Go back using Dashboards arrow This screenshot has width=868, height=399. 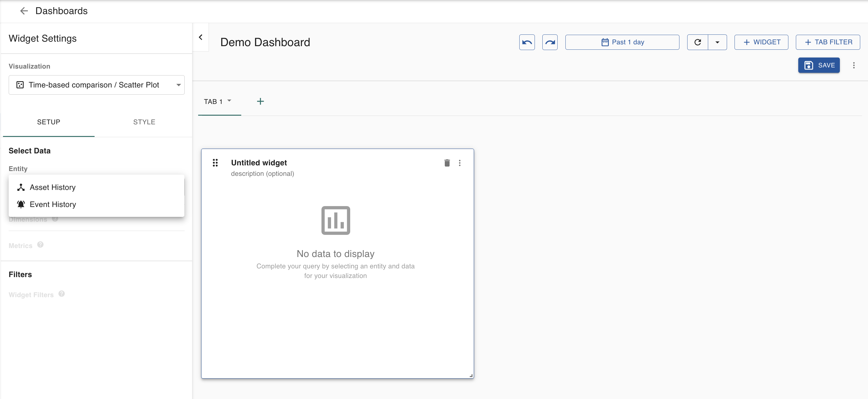24,11
